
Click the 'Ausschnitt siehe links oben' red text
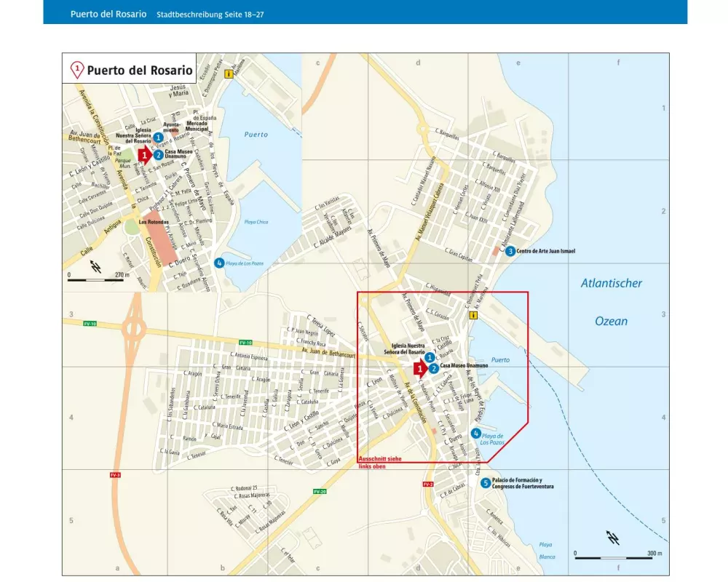coord(379,463)
